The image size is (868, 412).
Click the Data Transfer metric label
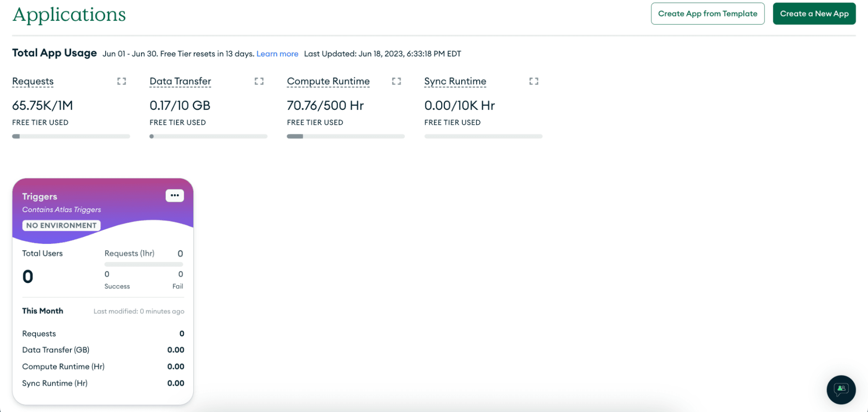coord(180,81)
